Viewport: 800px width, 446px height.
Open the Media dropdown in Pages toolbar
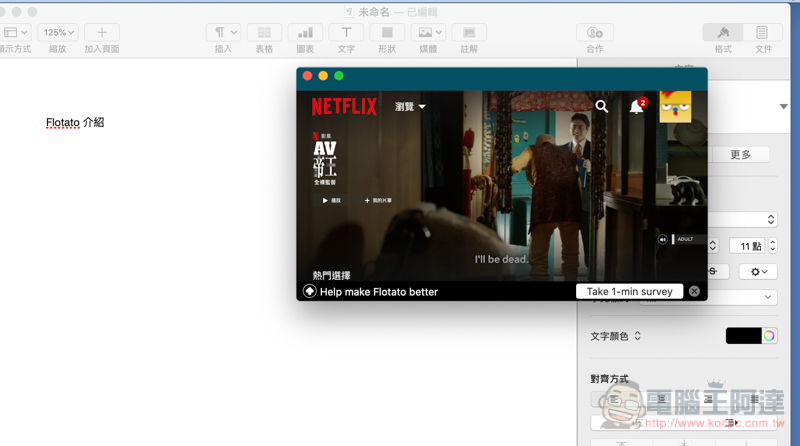[x=428, y=32]
